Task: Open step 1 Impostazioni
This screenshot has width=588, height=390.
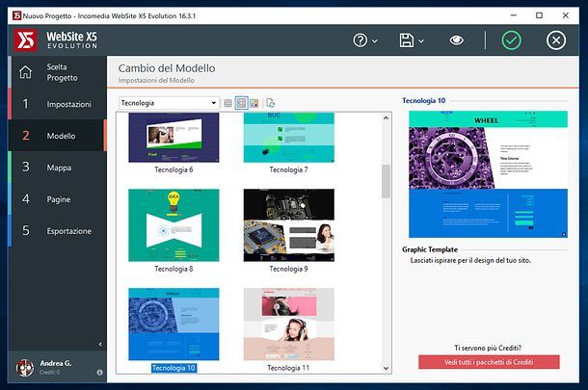Action: [x=58, y=104]
